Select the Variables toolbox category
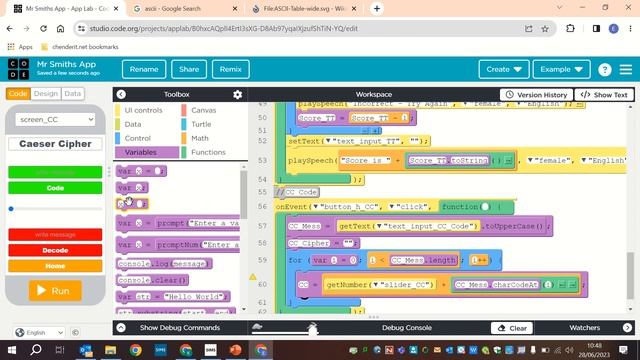Screen dimensions: 640x360 [x=147, y=152]
